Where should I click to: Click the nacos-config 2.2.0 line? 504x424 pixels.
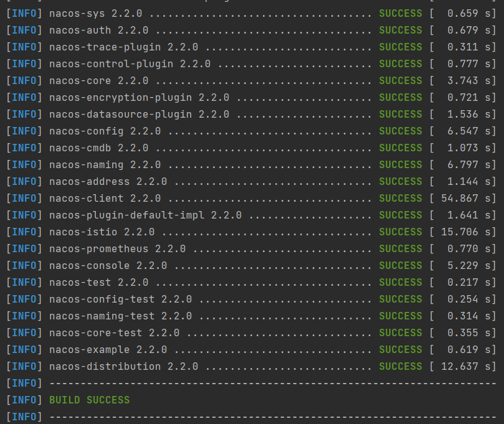[x=251, y=131]
